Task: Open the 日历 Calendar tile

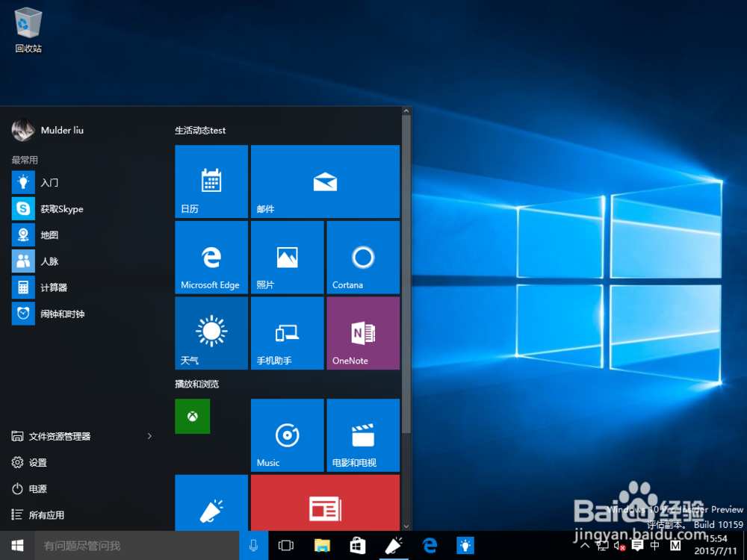Action: 211,181
